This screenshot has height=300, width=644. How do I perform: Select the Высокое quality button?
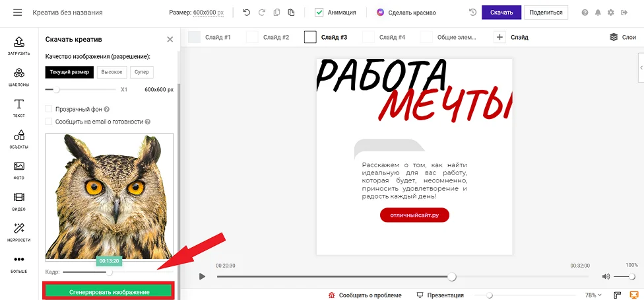(112, 72)
